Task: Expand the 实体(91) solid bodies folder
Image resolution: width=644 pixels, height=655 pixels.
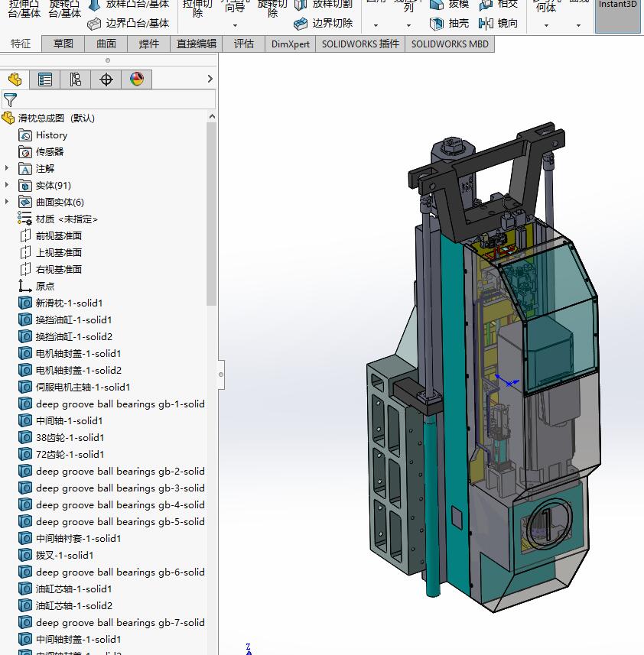Action: coord(8,185)
